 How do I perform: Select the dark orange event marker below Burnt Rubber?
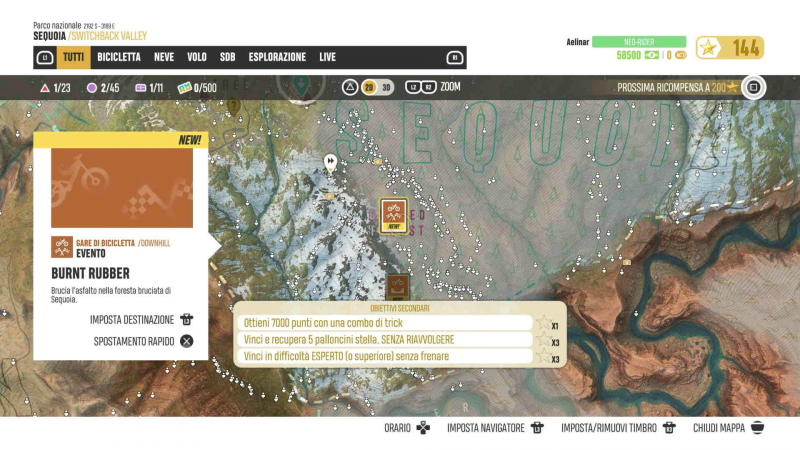[397, 288]
